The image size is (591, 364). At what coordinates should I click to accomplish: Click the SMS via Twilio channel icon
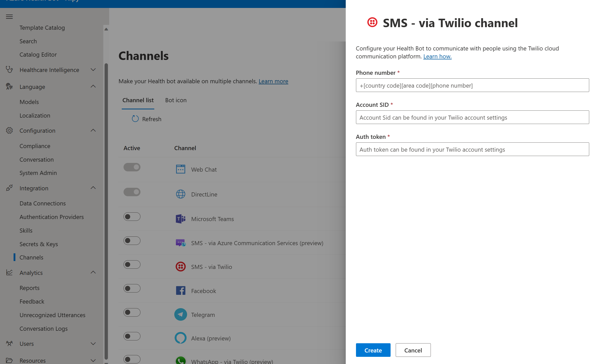click(180, 267)
